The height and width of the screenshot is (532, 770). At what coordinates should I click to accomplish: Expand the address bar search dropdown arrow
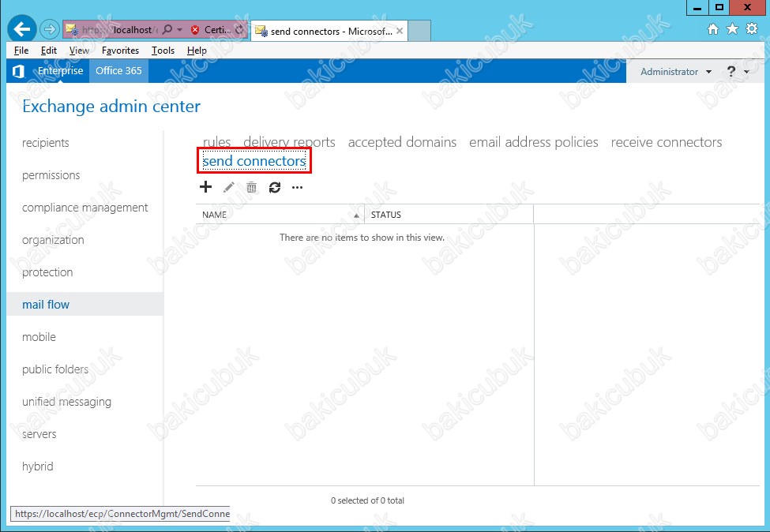coord(180,30)
